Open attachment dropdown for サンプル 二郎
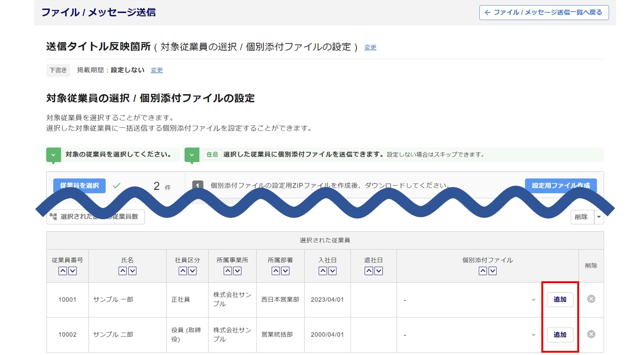Screen dimensions: 644x355 click(469, 335)
